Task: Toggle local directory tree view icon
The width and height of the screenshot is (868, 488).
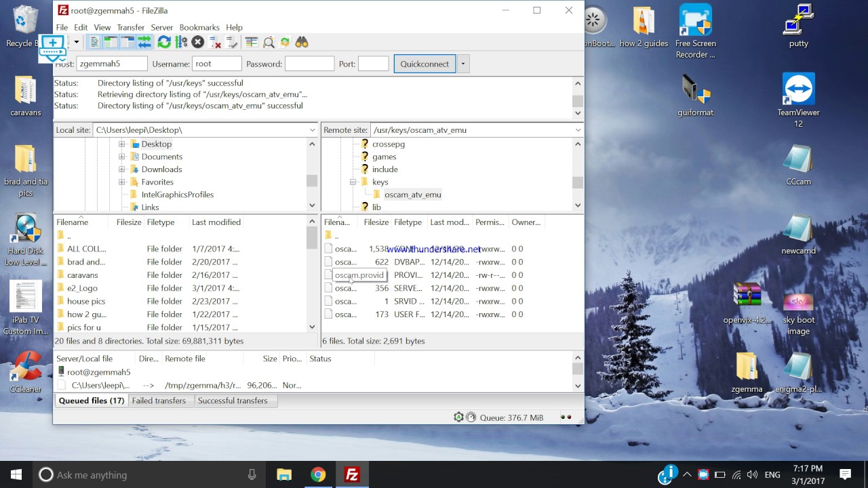Action: pyautogui.click(x=111, y=42)
